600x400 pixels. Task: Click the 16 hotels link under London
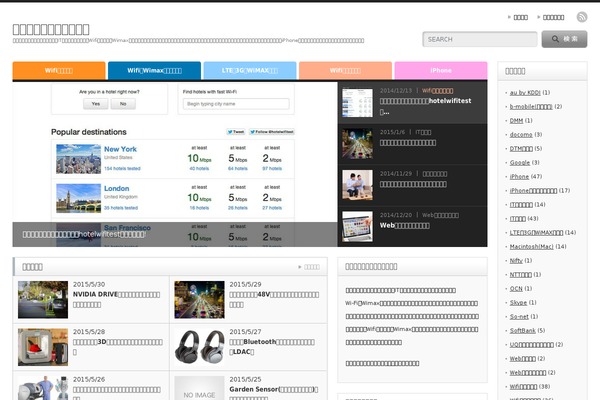click(x=199, y=208)
